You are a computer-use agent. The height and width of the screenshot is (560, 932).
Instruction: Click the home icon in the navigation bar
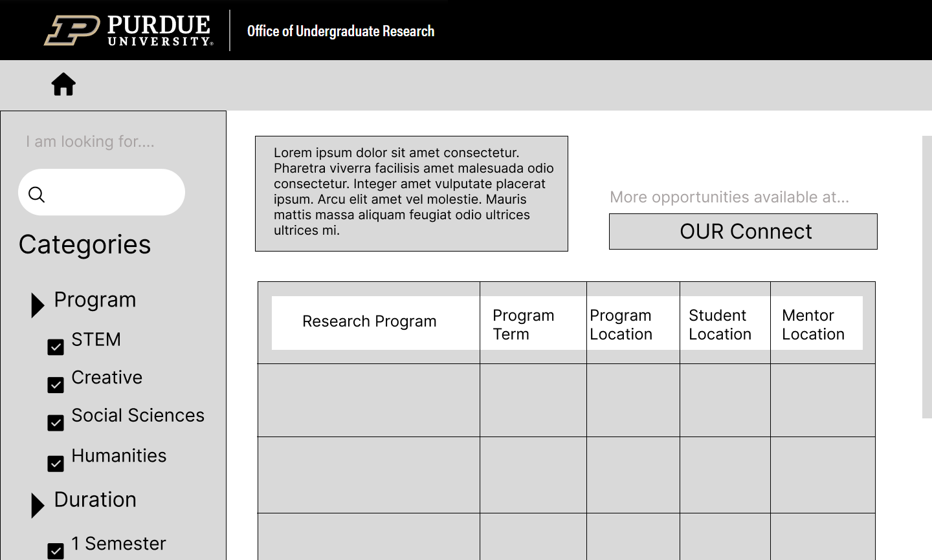(x=63, y=84)
